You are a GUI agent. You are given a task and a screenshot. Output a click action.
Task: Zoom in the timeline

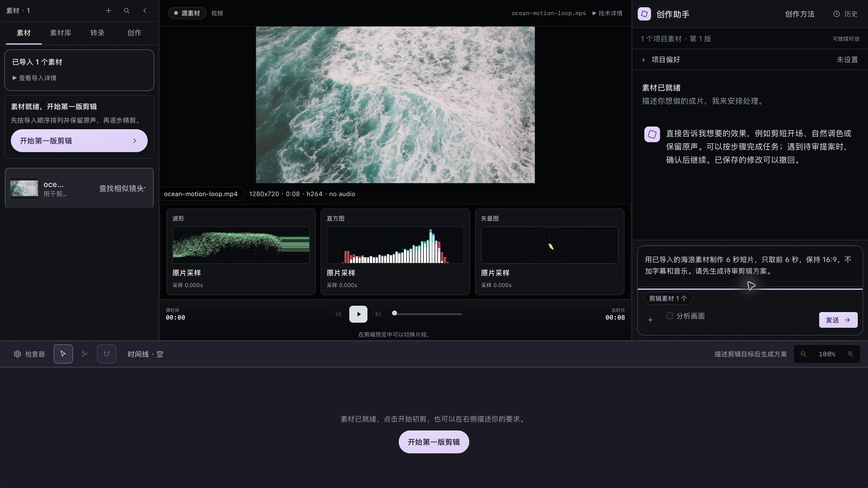[x=851, y=354]
